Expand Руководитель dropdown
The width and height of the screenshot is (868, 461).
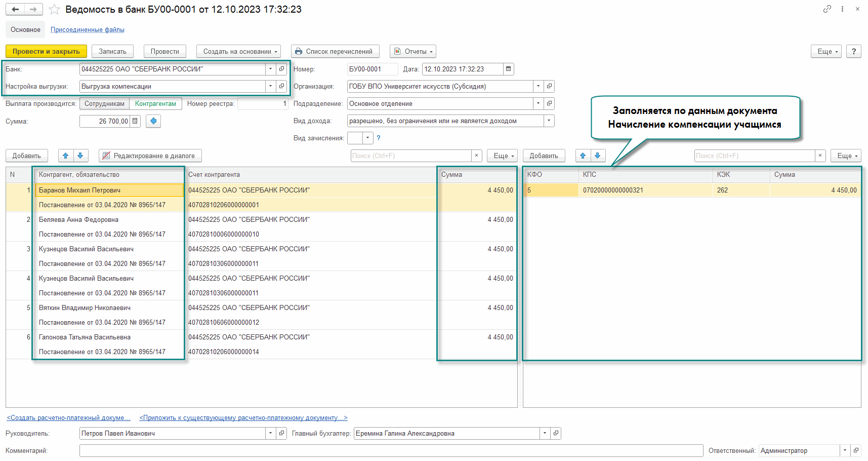click(271, 433)
